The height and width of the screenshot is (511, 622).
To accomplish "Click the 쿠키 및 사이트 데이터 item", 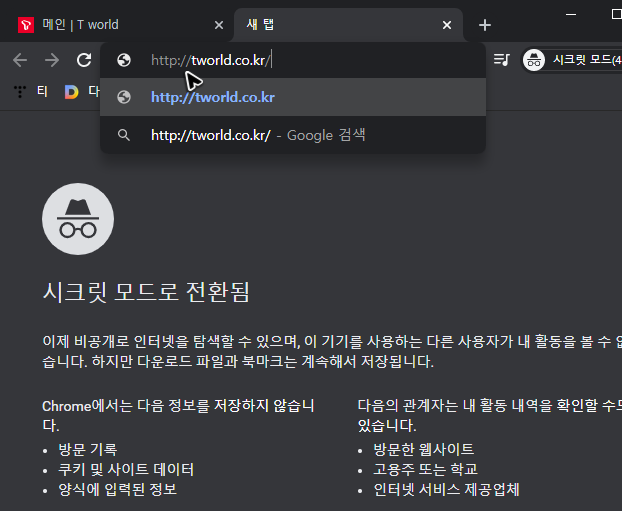I will (x=126, y=470).
